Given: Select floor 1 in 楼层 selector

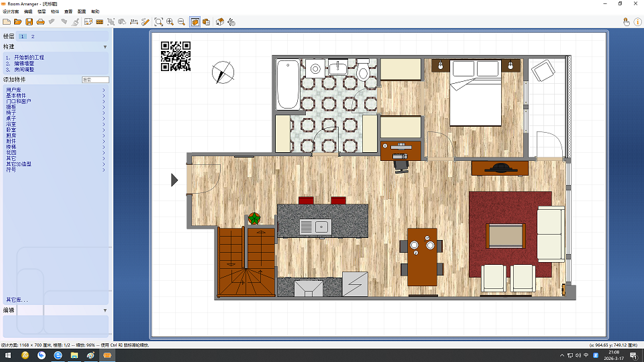Looking at the screenshot, I should [22, 36].
